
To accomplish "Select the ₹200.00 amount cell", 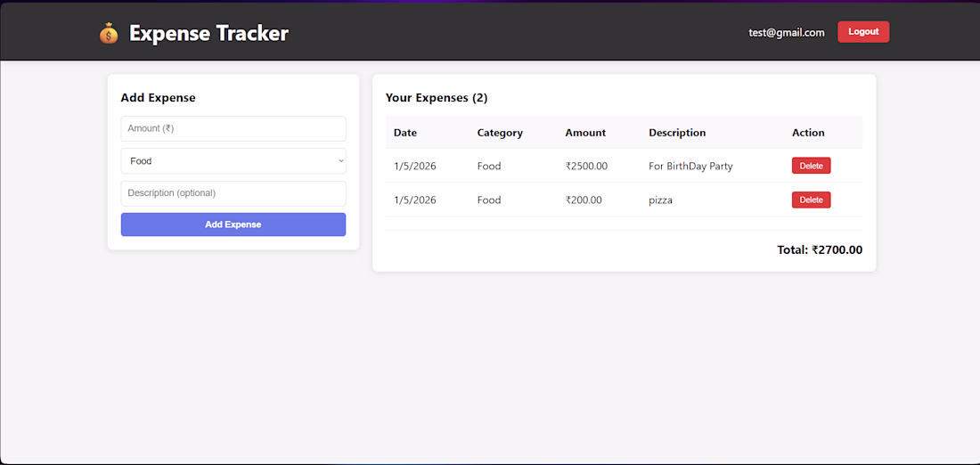I will pos(584,200).
